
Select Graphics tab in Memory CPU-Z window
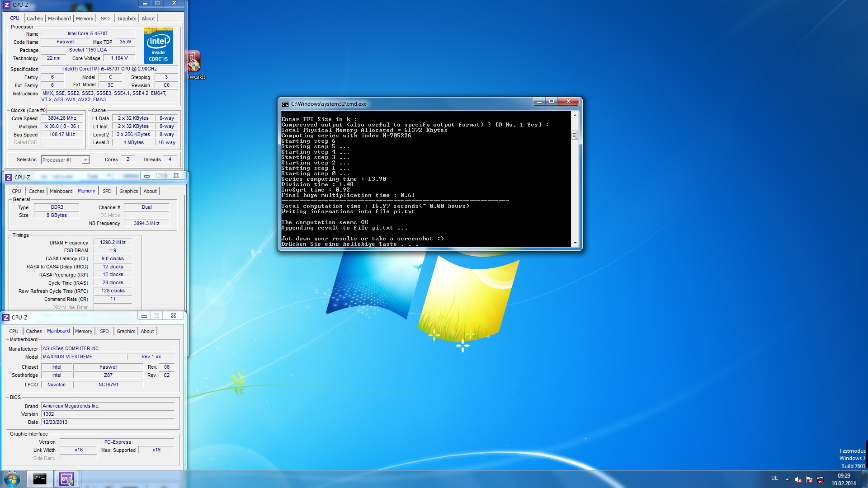tap(128, 191)
